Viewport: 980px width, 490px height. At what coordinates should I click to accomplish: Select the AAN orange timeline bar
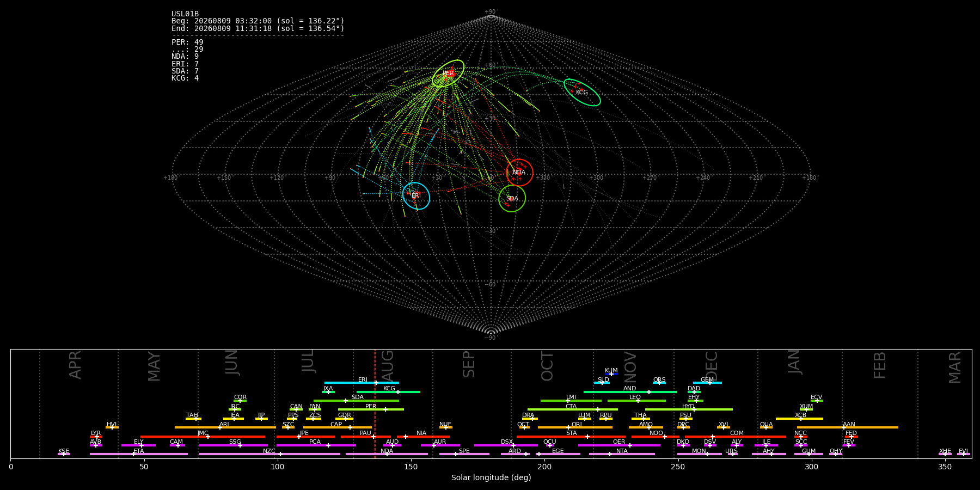click(x=848, y=427)
